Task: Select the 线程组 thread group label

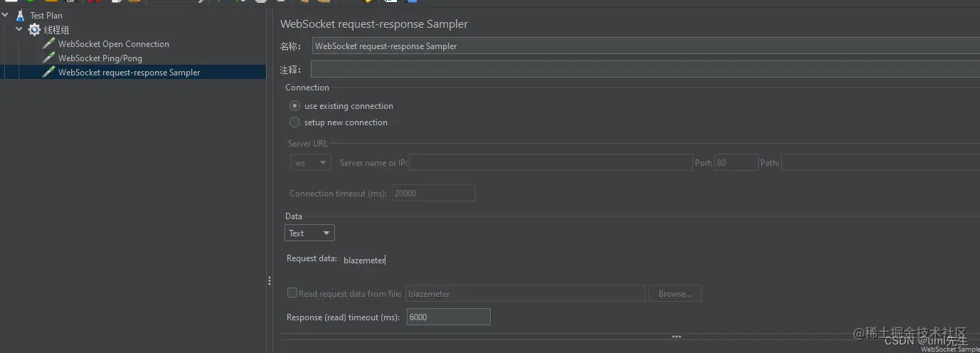Action: point(56,30)
